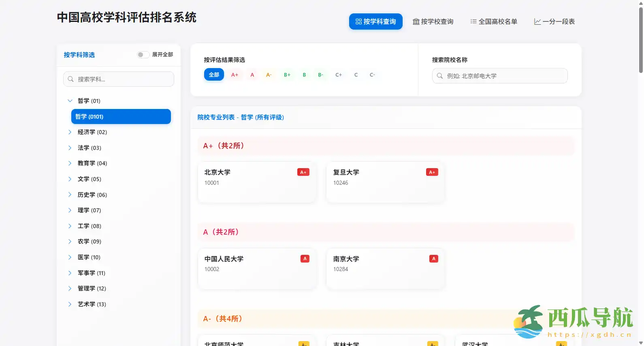Select the 哲学 (0101) subject item
Image resolution: width=644 pixels, height=346 pixels.
tap(121, 117)
